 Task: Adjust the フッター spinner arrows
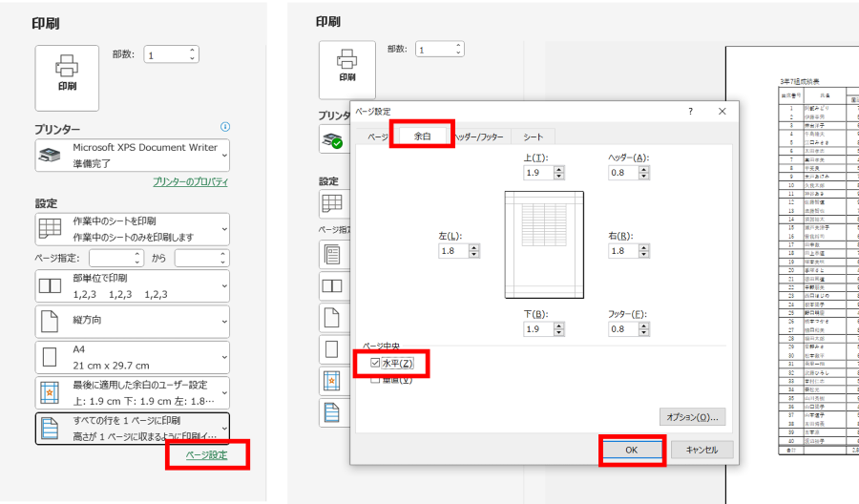(644, 329)
